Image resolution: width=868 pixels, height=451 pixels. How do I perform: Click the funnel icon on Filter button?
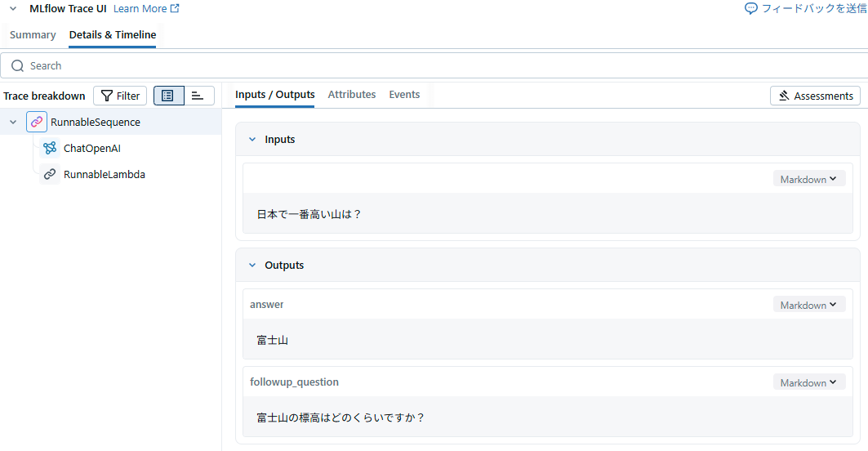click(107, 96)
